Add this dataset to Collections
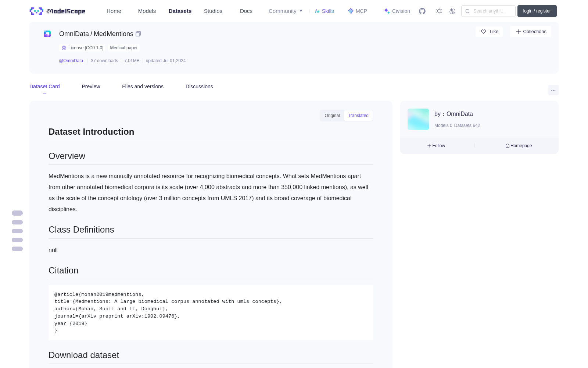 (531, 32)
